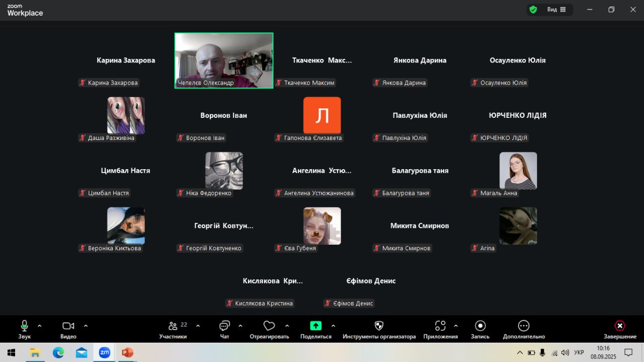Click the УКР language indicator in tray
Image resolution: width=644 pixels, height=362 pixels.
pos(579,352)
